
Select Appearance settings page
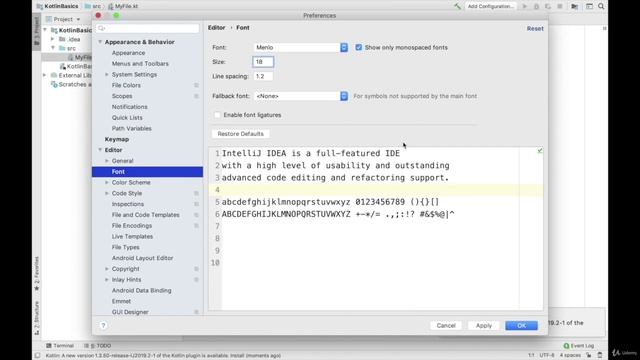pyautogui.click(x=128, y=53)
